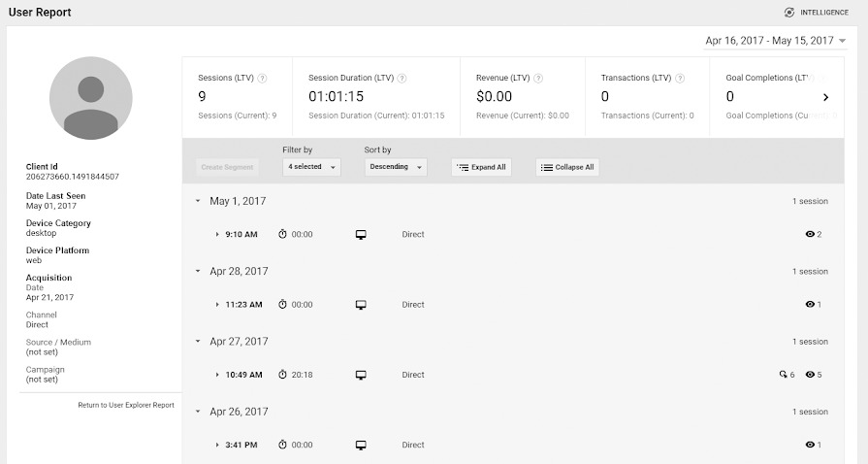868x464 pixels.
Task: Click the user avatar image
Action: coord(91,98)
